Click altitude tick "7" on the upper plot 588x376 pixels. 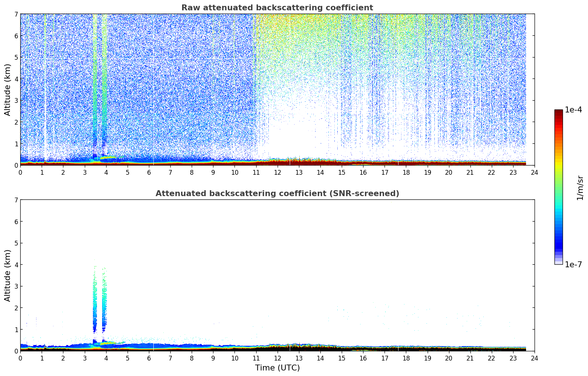(x=16, y=14)
